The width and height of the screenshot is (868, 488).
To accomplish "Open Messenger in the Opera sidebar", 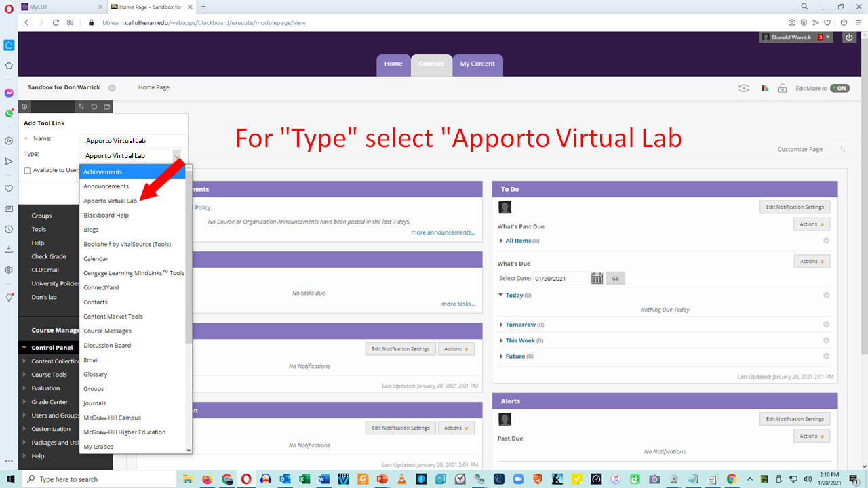I will [9, 93].
